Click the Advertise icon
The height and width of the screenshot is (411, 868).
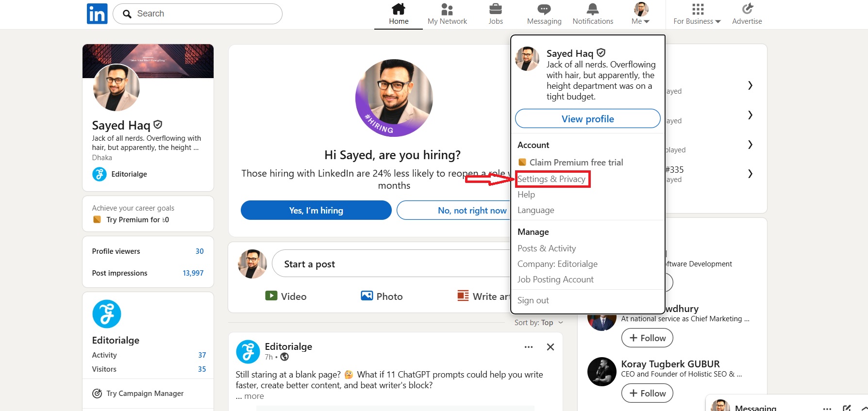coord(747,9)
